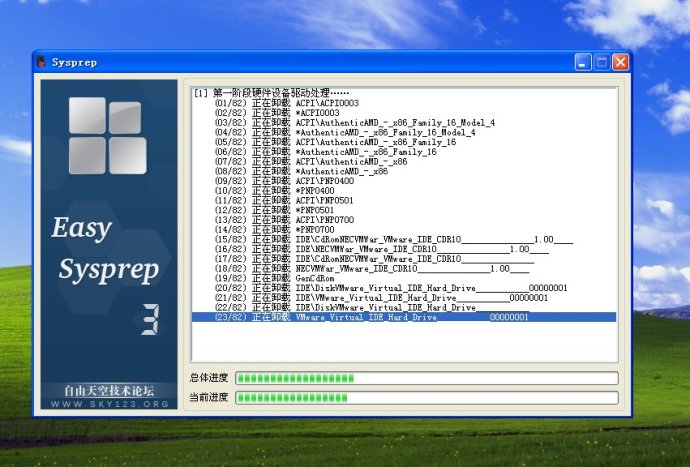Click the 当前进度 label
This screenshot has width=690, height=467.
click(x=209, y=397)
